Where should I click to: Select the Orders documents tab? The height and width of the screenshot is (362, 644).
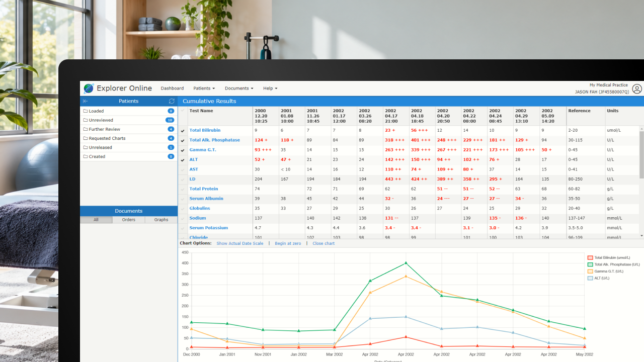coord(129,220)
